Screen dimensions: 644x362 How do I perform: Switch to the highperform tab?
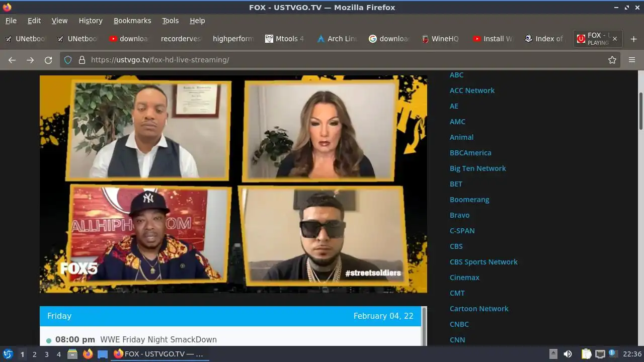(x=233, y=39)
